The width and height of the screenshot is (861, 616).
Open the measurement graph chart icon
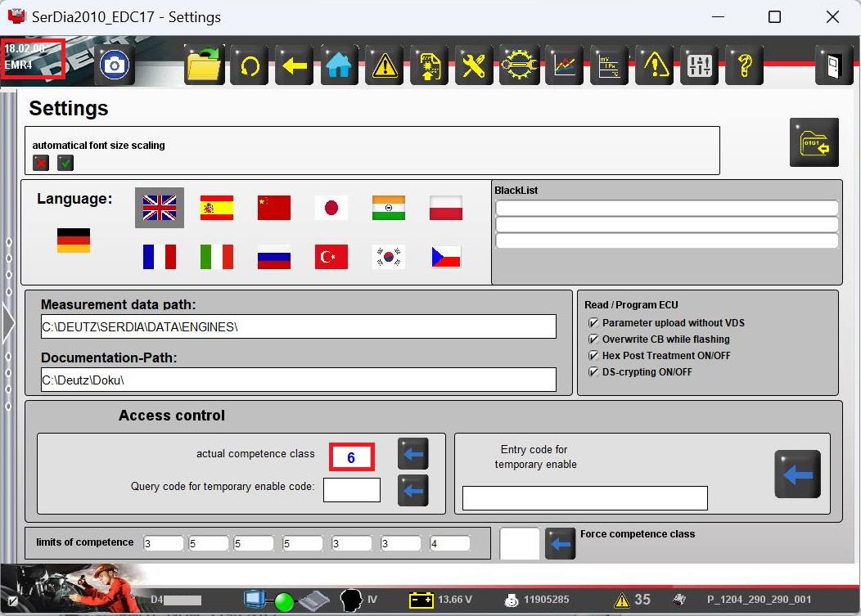point(564,65)
